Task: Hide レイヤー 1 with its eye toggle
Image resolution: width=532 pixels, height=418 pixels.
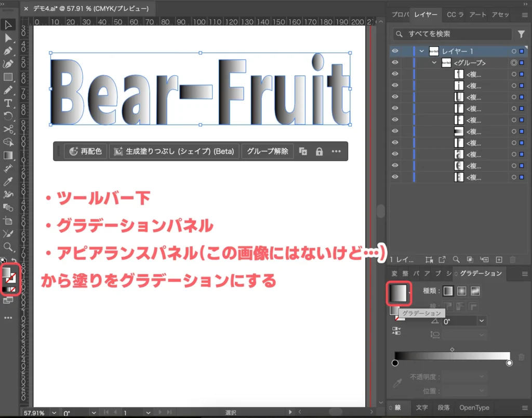Action: point(394,51)
